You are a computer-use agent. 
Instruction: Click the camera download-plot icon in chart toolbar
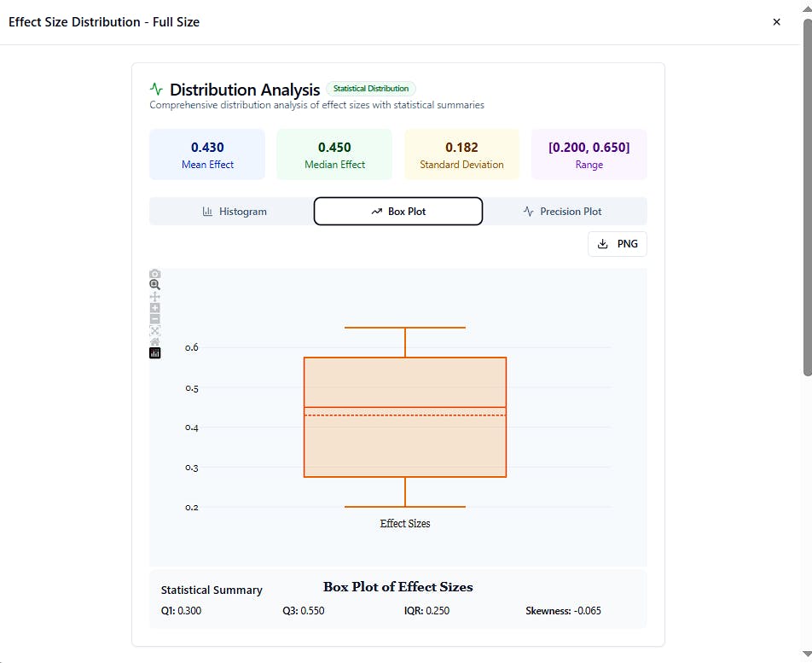[x=155, y=274]
